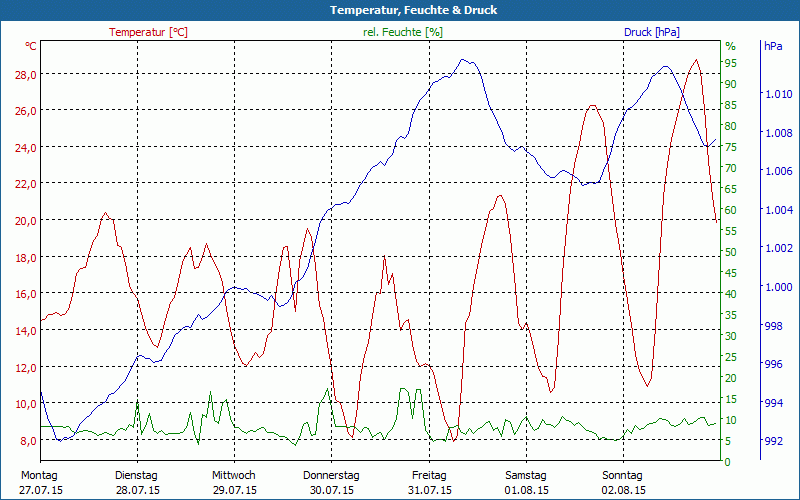Click the 1.010 tick on pressure axis
This screenshot has height=500, width=800.
click(778, 94)
